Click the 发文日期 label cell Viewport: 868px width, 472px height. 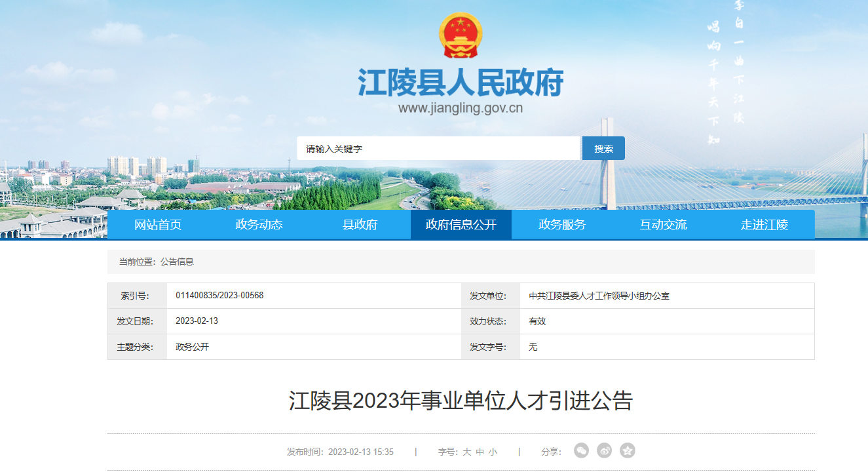tap(137, 321)
